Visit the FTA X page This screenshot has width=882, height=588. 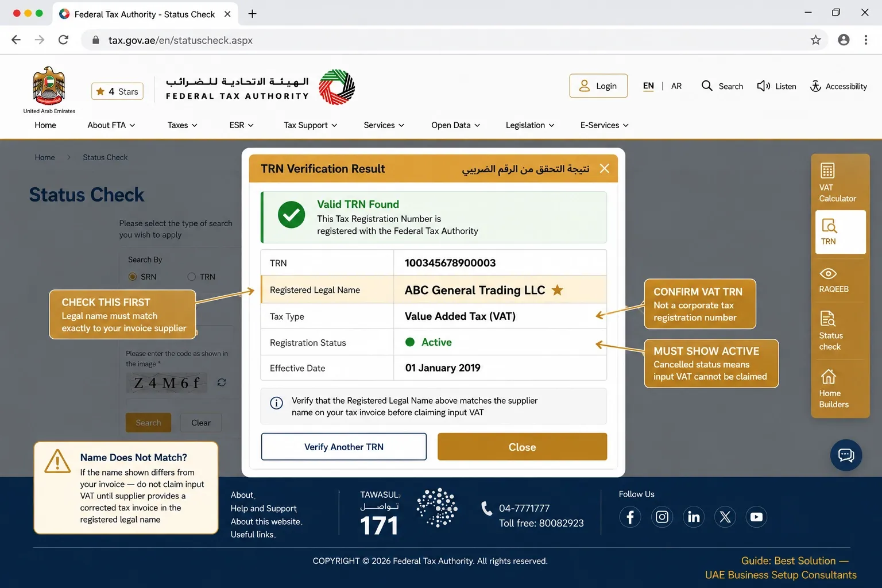click(x=725, y=517)
